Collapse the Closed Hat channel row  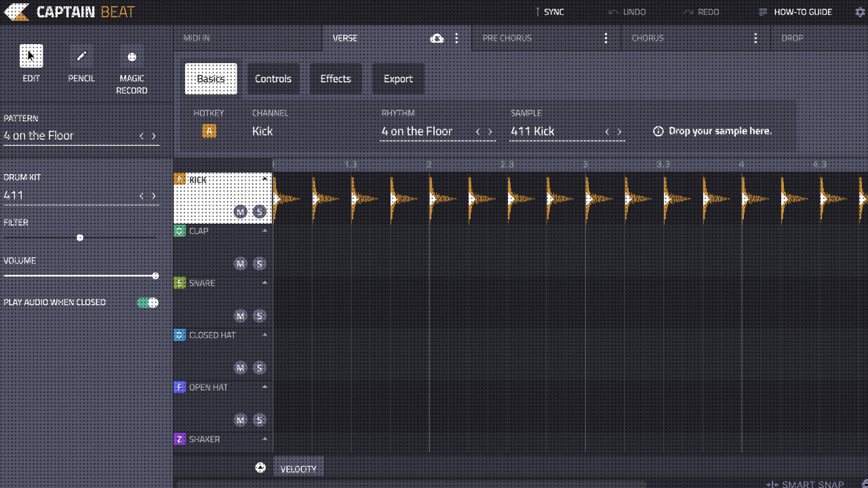265,335
